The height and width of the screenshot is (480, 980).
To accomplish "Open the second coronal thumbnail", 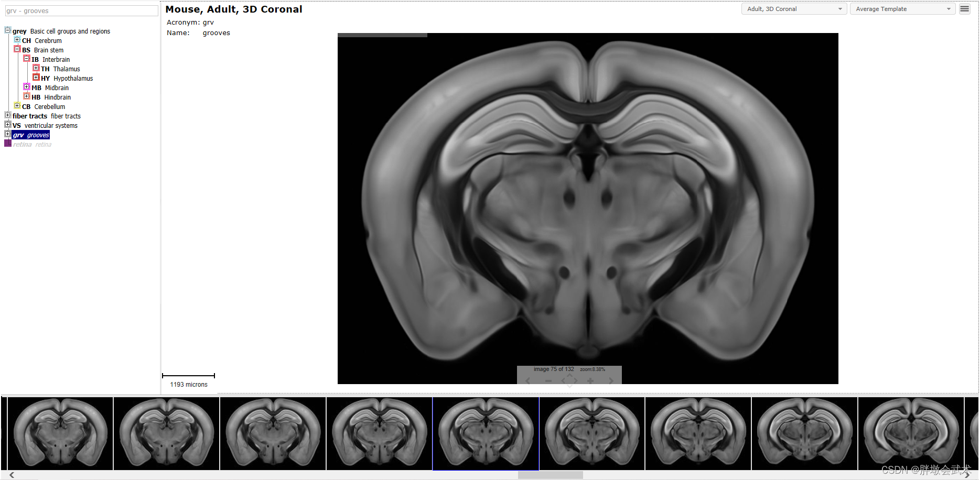I will (166, 433).
